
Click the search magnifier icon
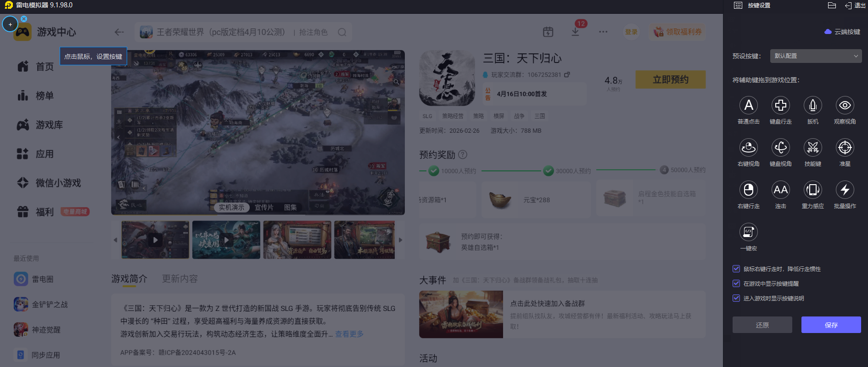coord(342,32)
